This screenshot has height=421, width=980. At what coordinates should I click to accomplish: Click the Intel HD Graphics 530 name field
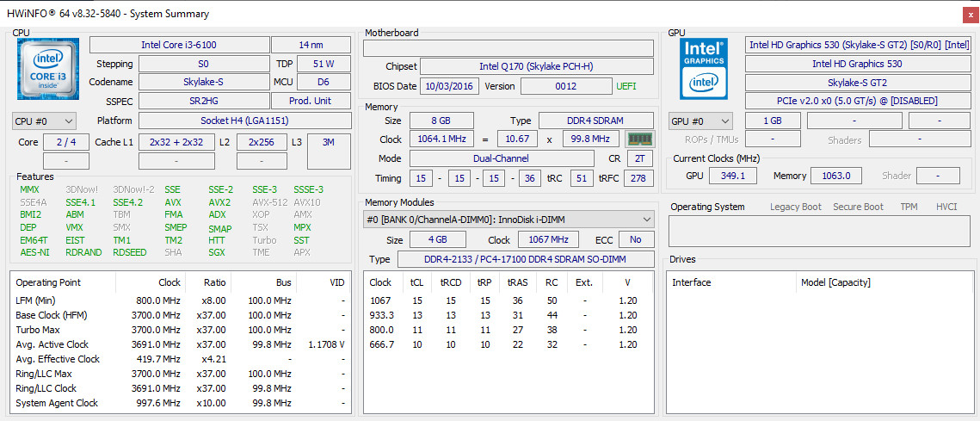click(x=857, y=64)
